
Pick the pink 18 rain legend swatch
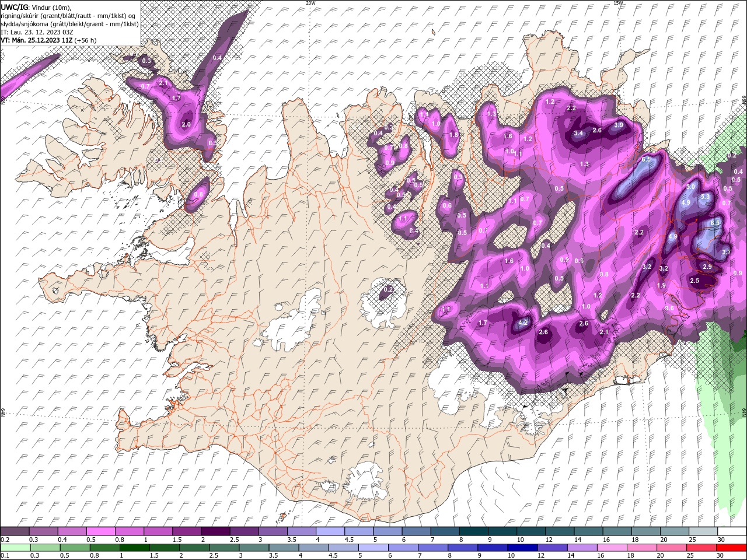[x=642, y=548]
